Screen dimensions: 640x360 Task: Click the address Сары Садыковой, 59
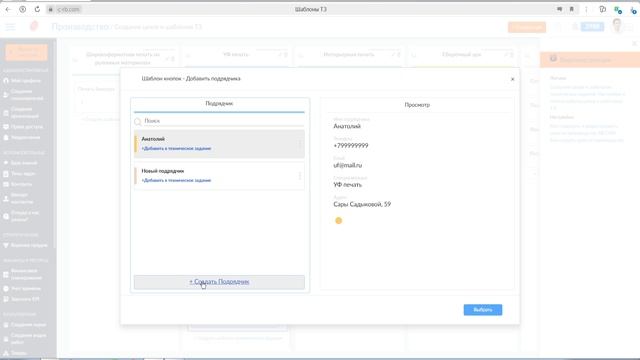362,204
